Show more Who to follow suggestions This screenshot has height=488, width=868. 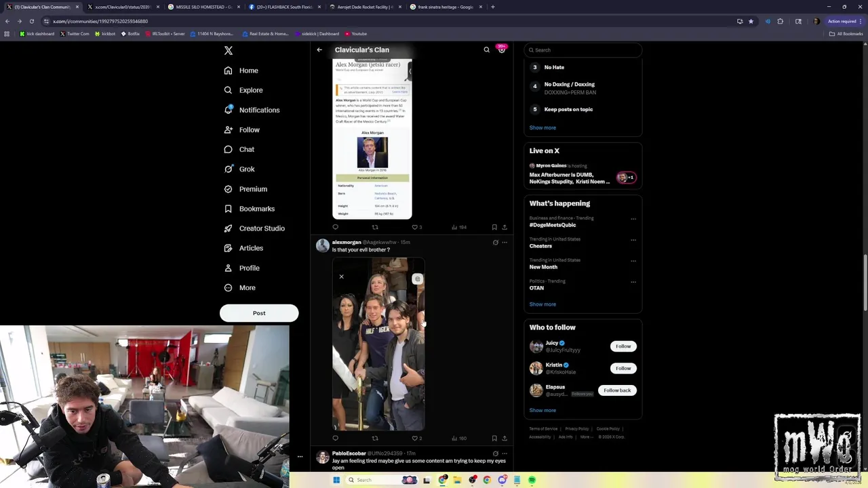542,410
